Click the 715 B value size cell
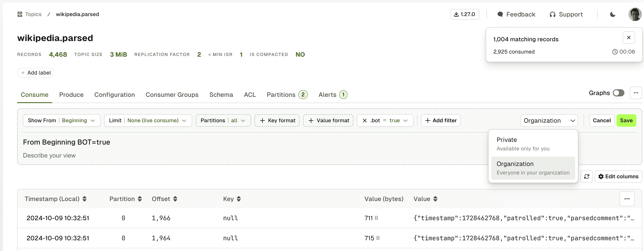Image resolution: width=644 pixels, height=251 pixels. click(372, 238)
